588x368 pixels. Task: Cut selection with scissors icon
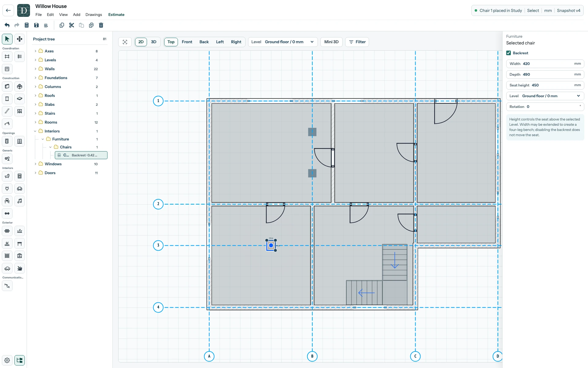(72, 25)
